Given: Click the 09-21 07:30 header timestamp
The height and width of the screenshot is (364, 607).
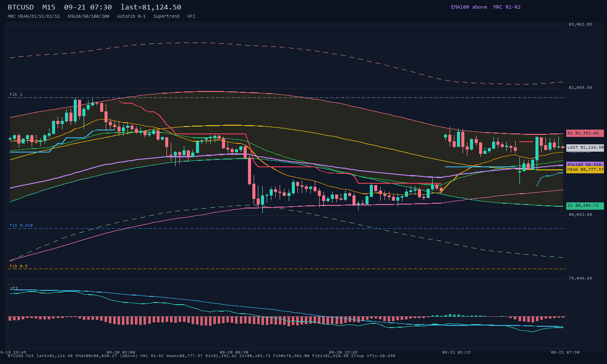Looking at the screenshot, I should [x=88, y=7].
